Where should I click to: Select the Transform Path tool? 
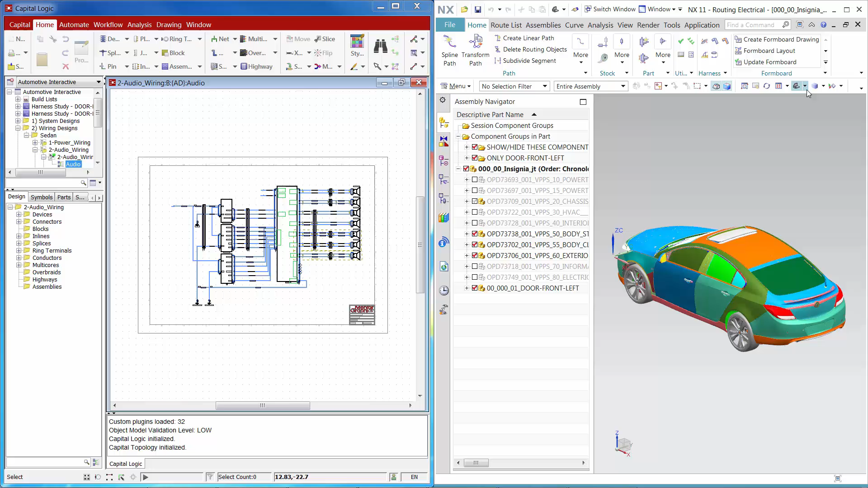click(475, 50)
